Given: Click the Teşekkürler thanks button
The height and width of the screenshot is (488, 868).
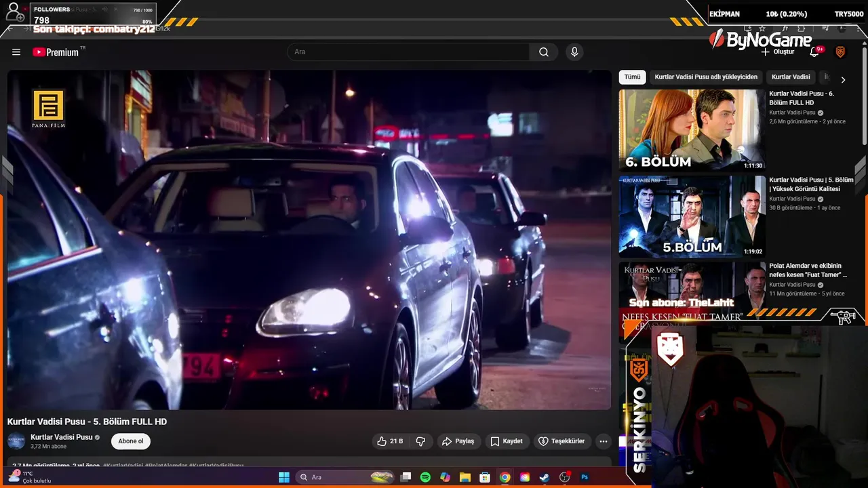Looking at the screenshot, I should [562, 441].
